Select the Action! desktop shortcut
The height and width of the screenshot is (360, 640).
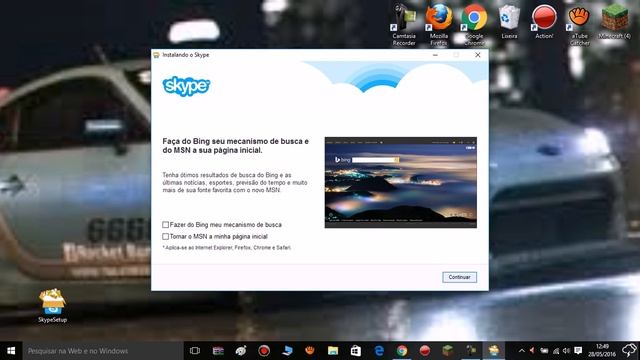click(544, 22)
